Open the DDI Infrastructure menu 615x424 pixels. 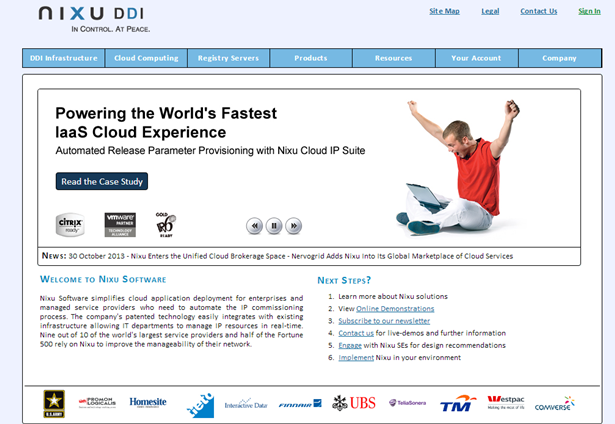click(x=64, y=58)
